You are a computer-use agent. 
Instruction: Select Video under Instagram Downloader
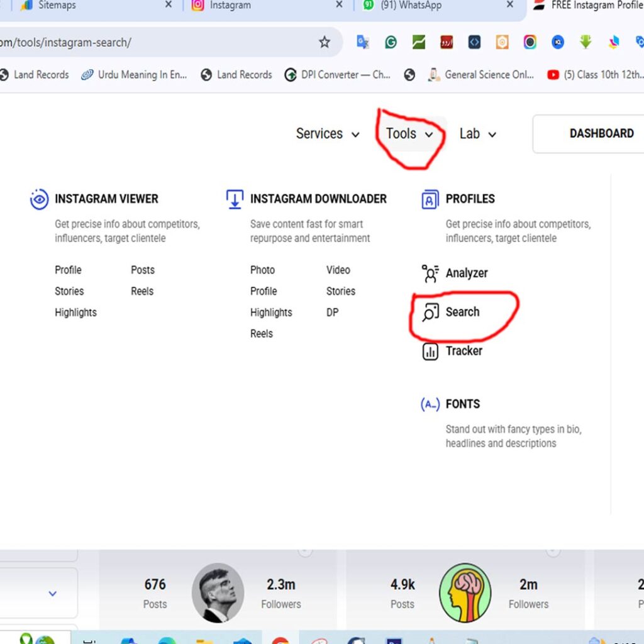[338, 270]
